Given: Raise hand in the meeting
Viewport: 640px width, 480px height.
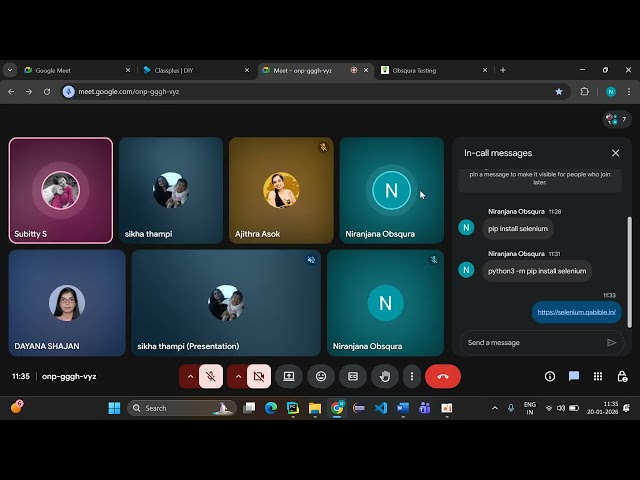Looking at the screenshot, I should 384,376.
